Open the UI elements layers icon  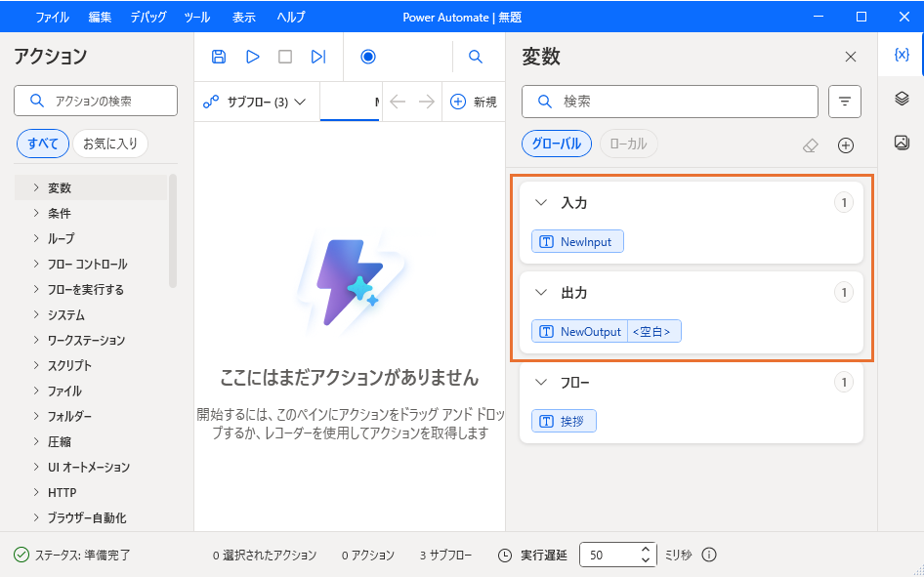point(902,99)
